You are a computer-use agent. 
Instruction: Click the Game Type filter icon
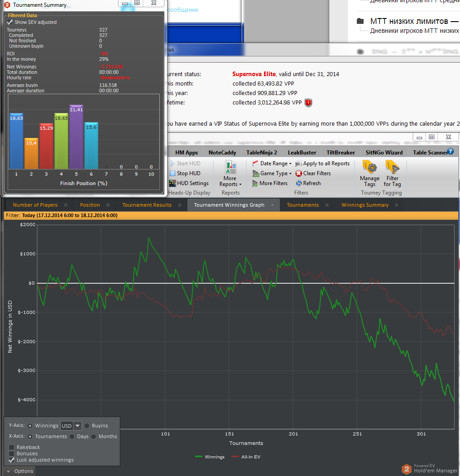pos(255,173)
